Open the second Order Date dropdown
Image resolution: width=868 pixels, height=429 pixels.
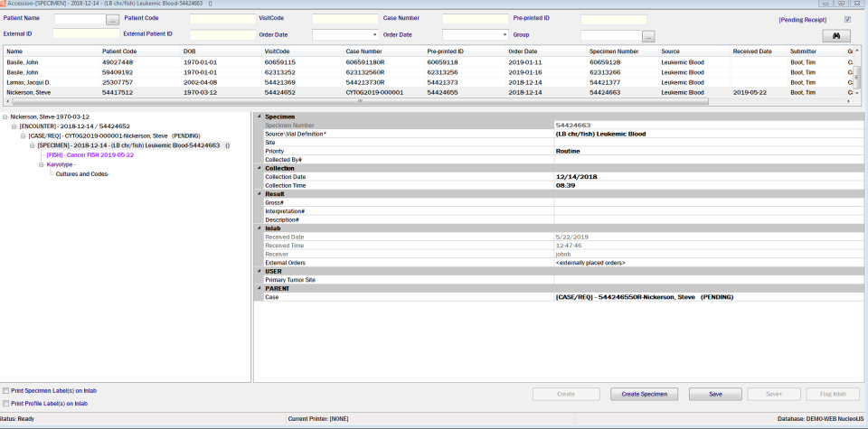click(505, 35)
